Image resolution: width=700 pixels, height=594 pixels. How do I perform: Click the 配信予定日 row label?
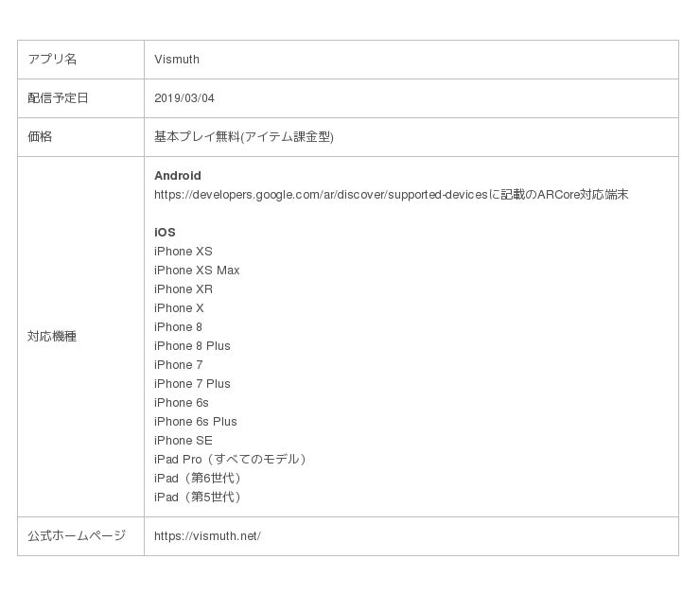pyautogui.click(x=58, y=98)
